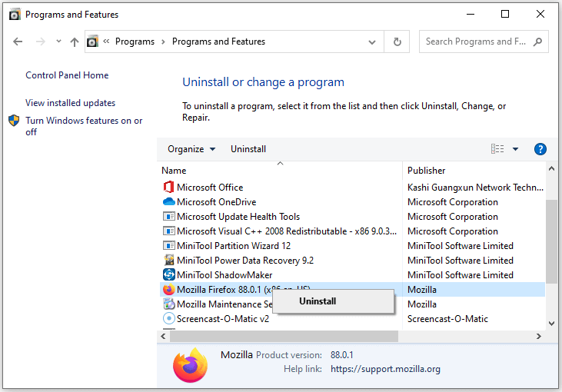
Task: Click the Control Panel icon in address bar
Action: (x=92, y=42)
